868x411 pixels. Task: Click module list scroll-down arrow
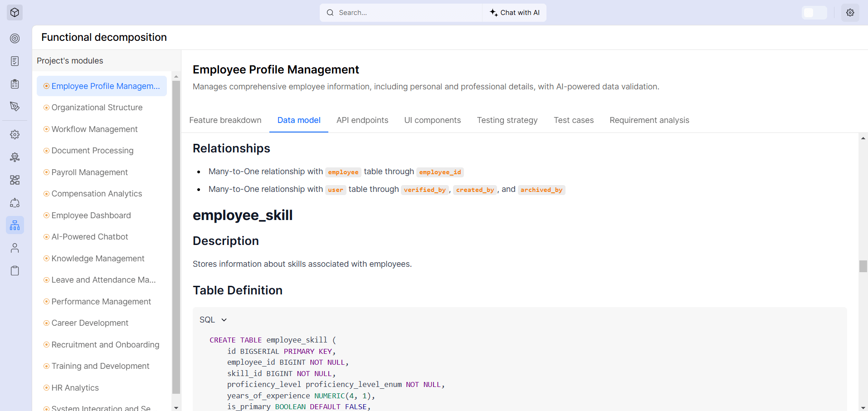(176, 407)
